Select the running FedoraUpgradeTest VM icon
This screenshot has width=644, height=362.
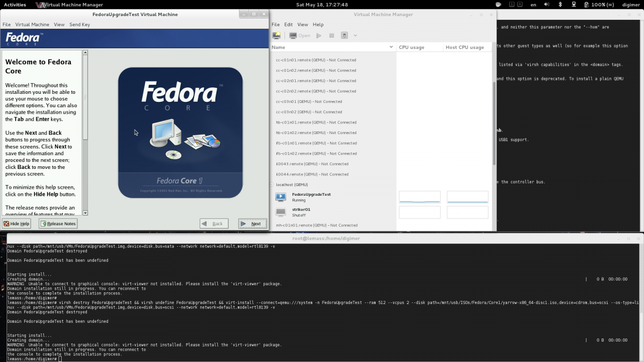click(281, 197)
